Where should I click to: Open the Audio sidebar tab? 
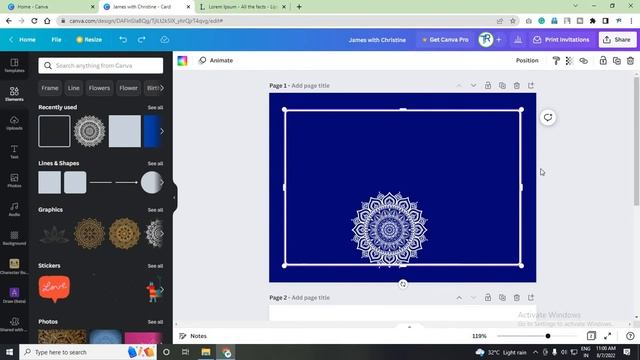click(x=14, y=209)
